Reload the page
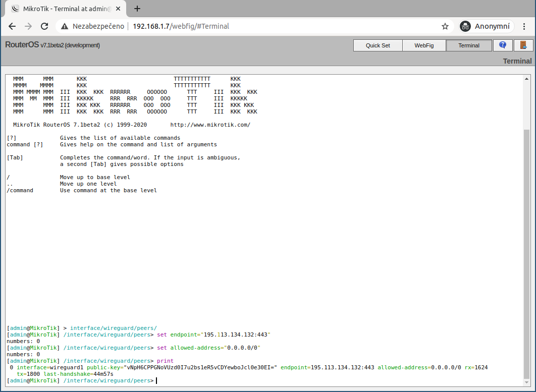Image resolution: width=536 pixels, height=392 pixels. pos(44,26)
